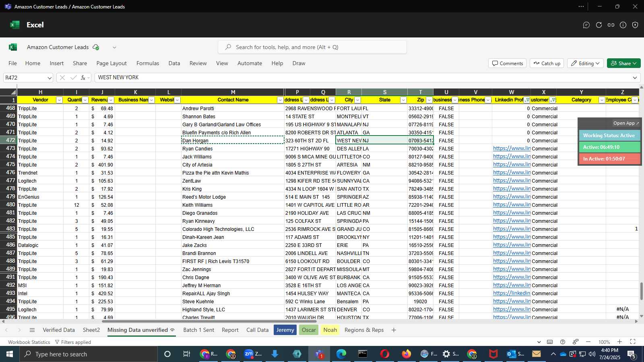Click the keyboard icon in status bar
The width and height of the screenshot is (644, 362).
(550, 342)
